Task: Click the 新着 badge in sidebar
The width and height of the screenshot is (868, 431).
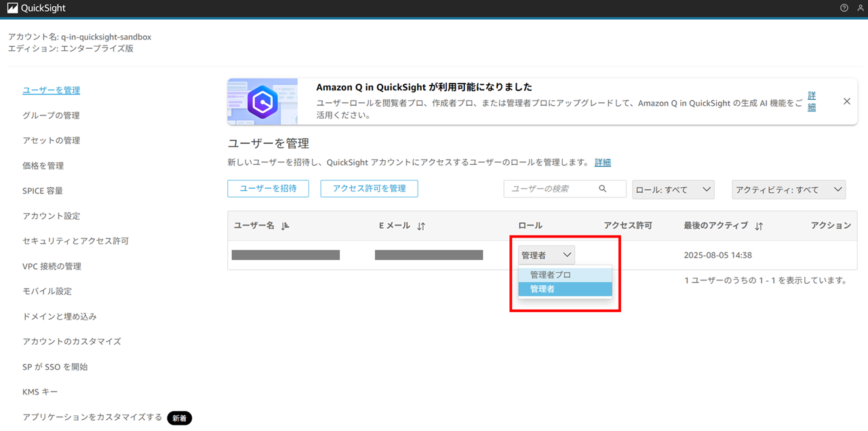Action: pos(180,418)
